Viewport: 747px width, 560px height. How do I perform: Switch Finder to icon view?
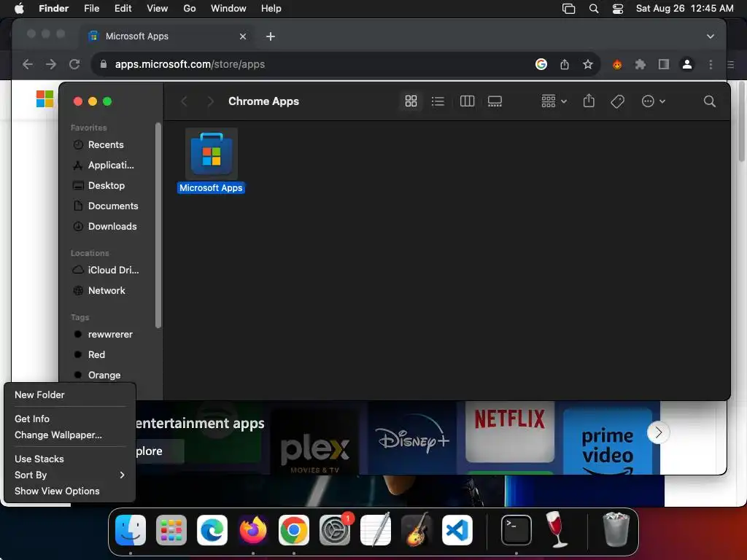coord(411,101)
